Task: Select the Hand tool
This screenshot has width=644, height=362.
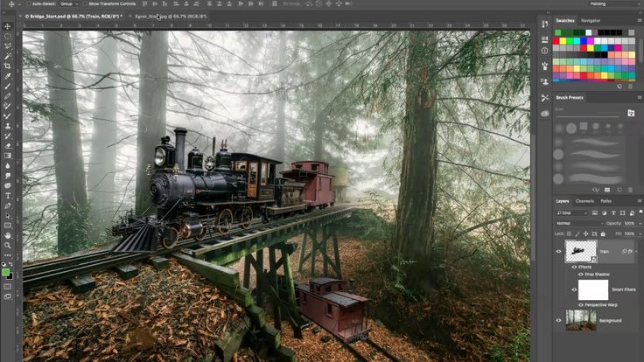Action: point(8,235)
